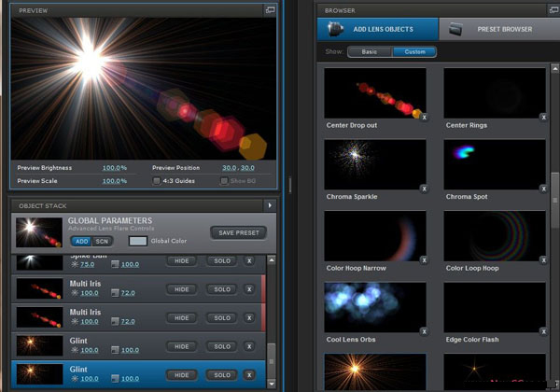The height and width of the screenshot is (392, 560).
Task: Remove the selected Glint object with X
Action: (x=249, y=375)
